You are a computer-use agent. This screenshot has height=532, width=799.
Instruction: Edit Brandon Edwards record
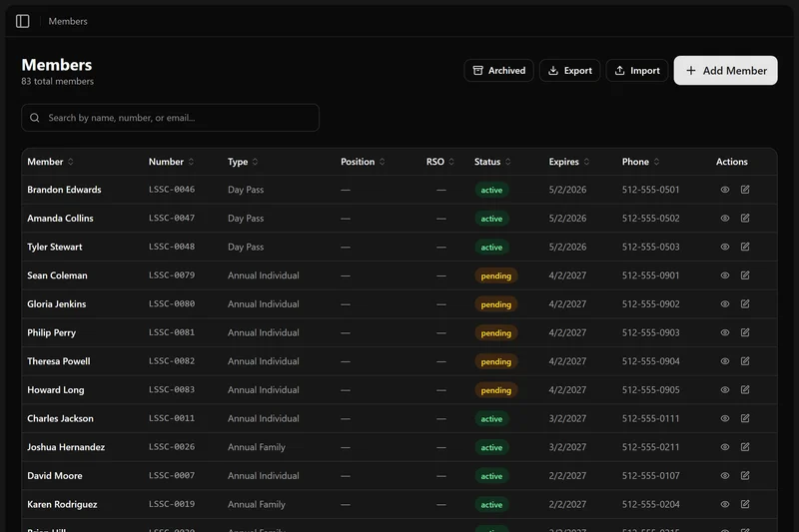click(x=745, y=190)
